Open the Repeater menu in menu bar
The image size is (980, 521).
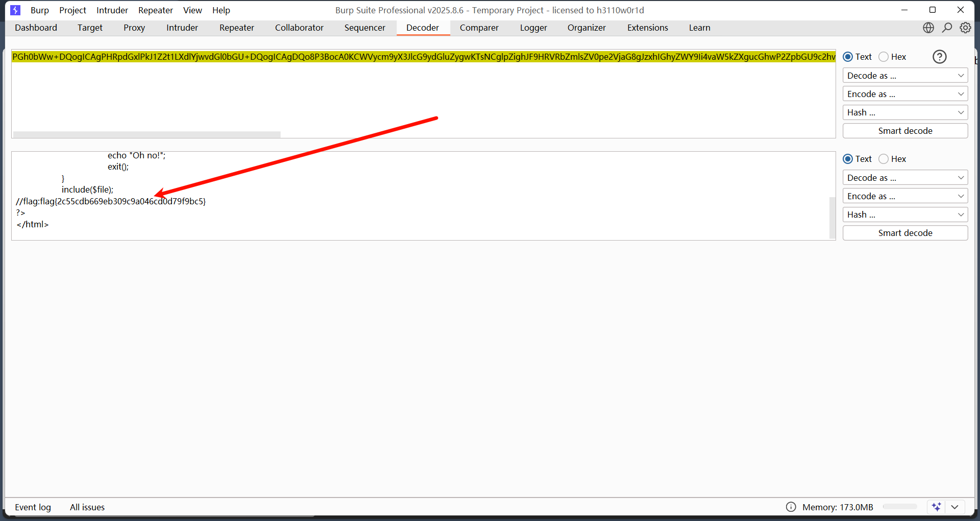coord(156,10)
